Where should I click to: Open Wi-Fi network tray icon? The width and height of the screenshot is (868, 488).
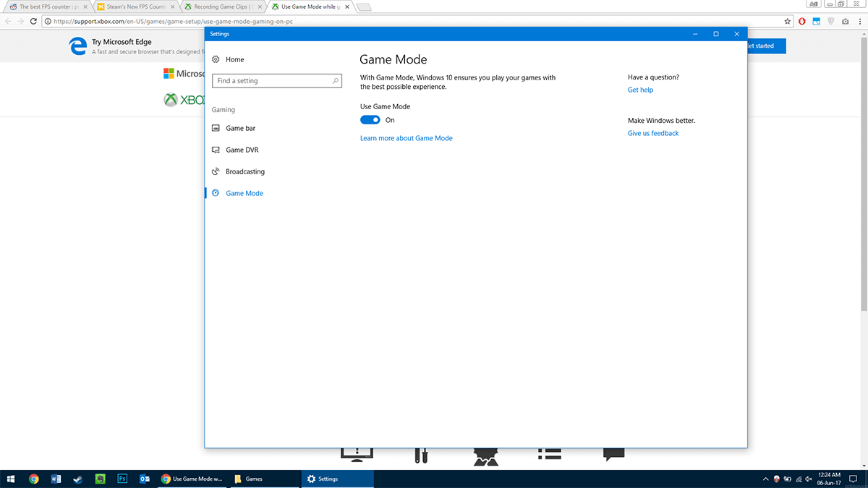[x=799, y=479]
